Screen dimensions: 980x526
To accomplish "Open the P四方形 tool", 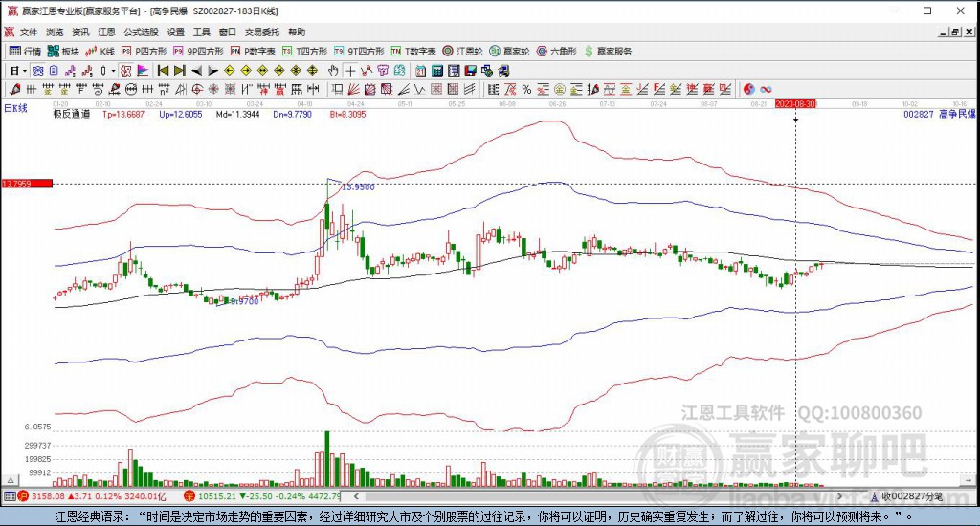I will click(144, 52).
